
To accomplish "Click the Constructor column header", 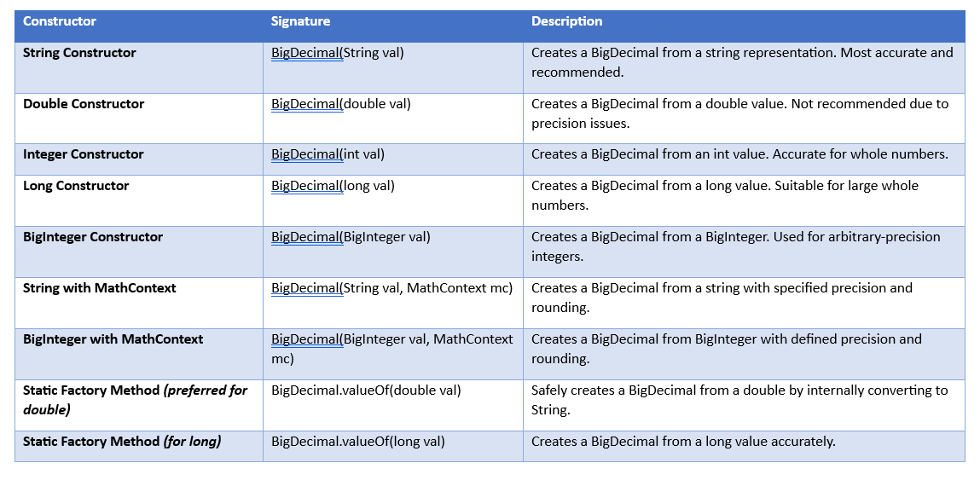I will click(x=60, y=21).
